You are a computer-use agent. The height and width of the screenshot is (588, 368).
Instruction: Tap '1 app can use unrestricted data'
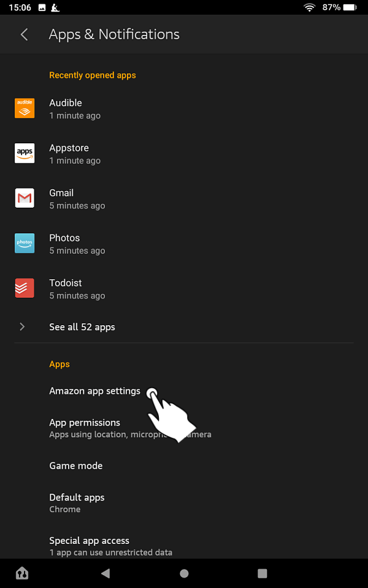coord(111,552)
